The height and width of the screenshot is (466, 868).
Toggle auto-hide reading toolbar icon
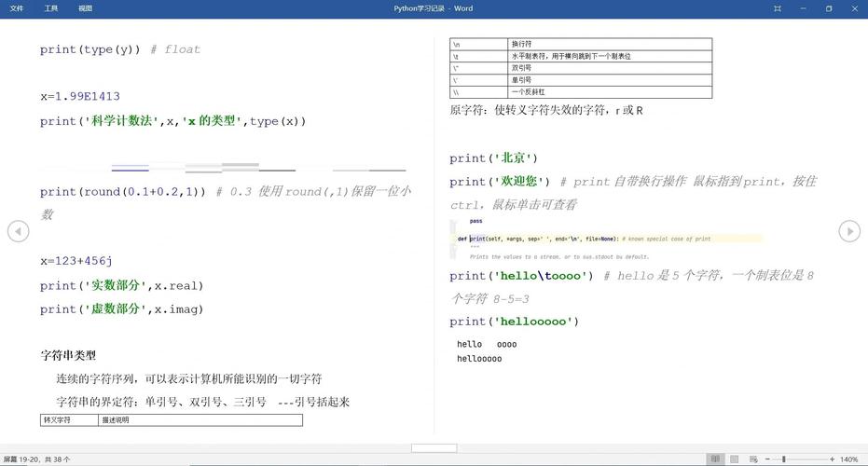[x=778, y=8]
